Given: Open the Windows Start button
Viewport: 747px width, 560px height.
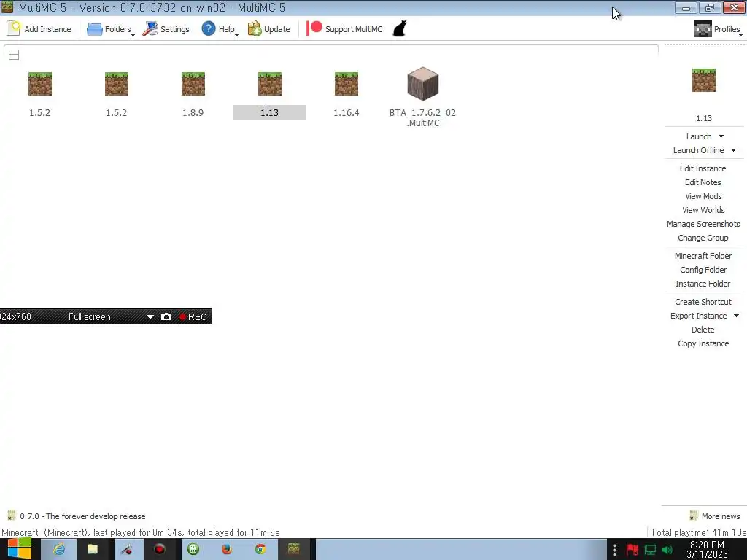Looking at the screenshot, I should click(x=20, y=549).
